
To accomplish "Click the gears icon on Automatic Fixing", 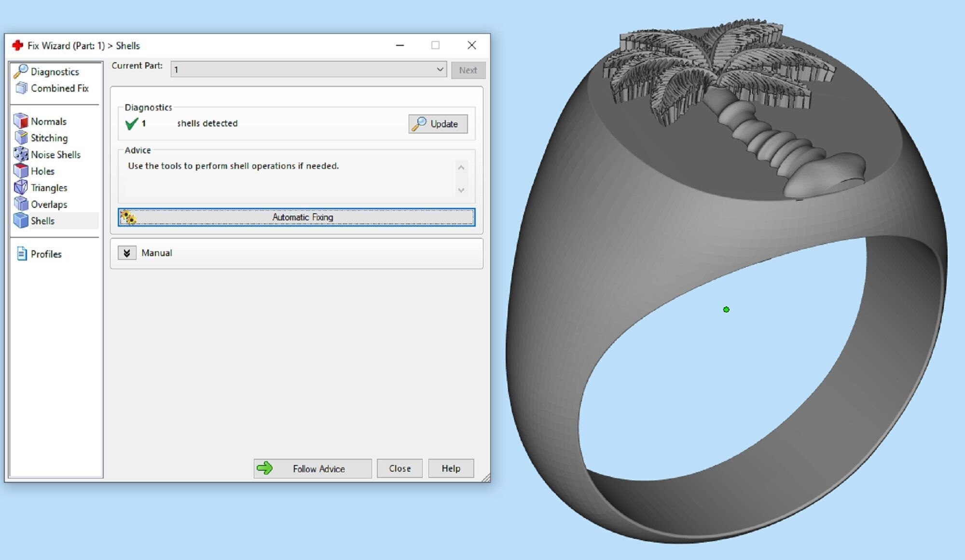I will click(128, 218).
